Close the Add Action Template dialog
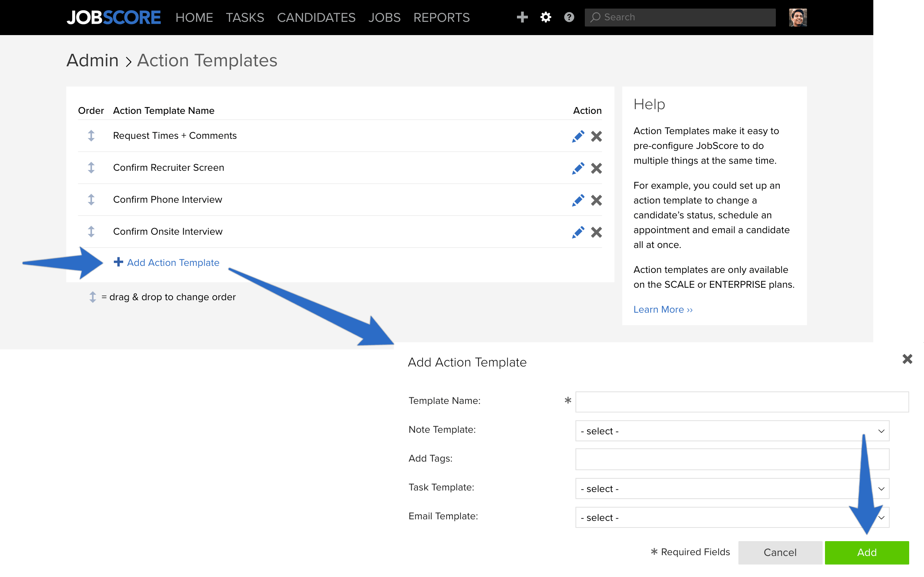This screenshot has height=577, width=924. tap(907, 359)
